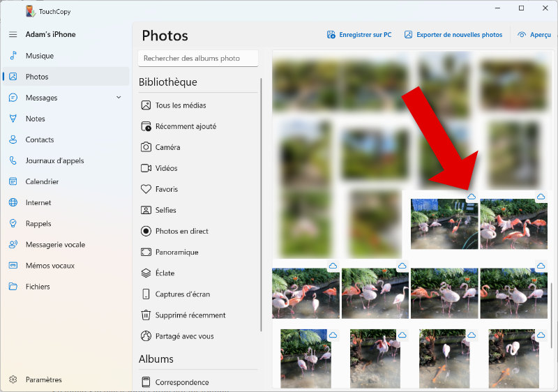Go to the Notes section
The image size is (558, 392).
[66, 119]
